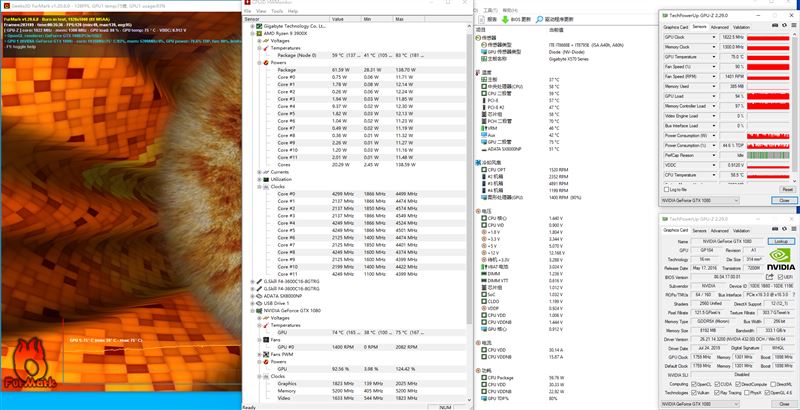Click the green BIOS update arrow icon
The height and width of the screenshot is (410, 800).
[505, 19]
